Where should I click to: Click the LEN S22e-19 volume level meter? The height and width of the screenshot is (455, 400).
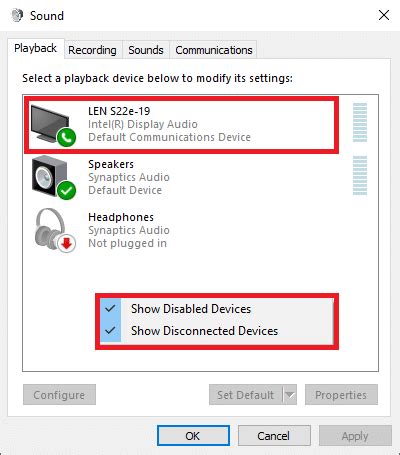360,122
